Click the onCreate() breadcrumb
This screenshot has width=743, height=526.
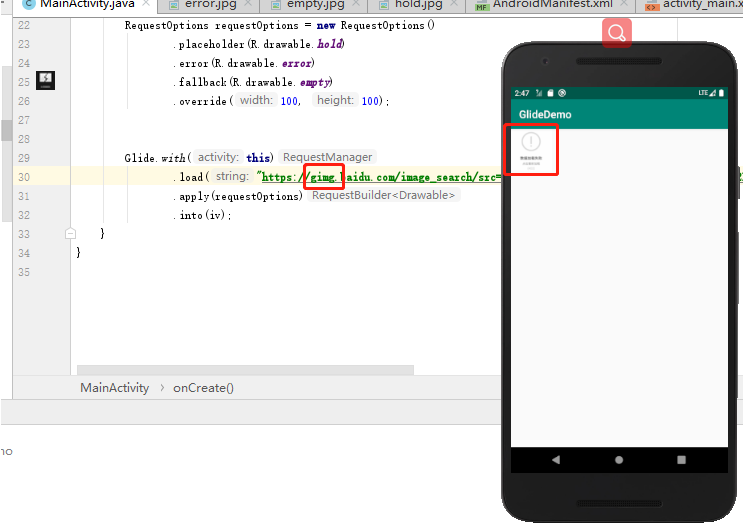(x=203, y=388)
